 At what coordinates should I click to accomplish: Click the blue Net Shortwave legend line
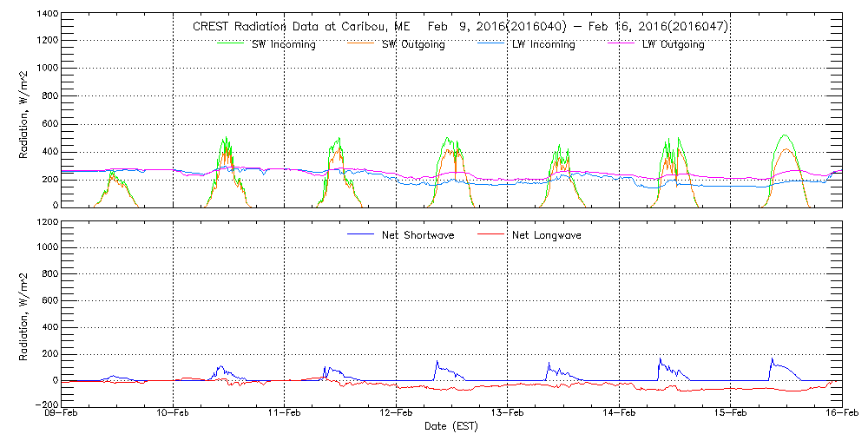click(x=360, y=235)
